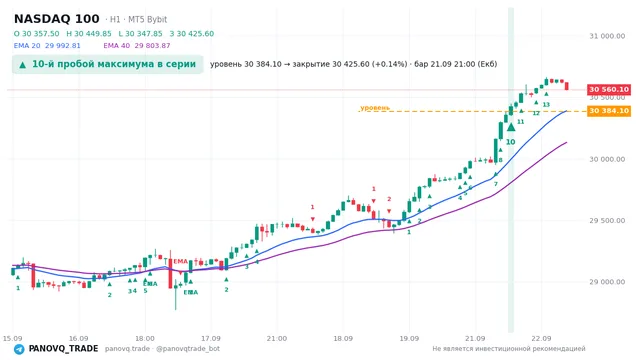
Task: Click the 16.09 date axis label
Action: 78,338
